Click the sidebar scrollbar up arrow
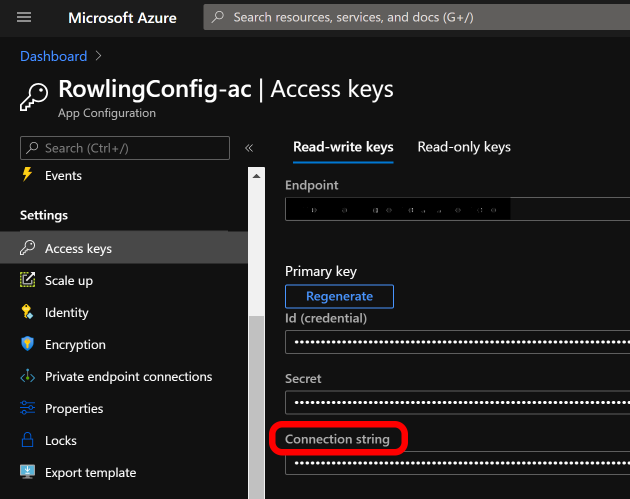Screen dimensions: 630x499 pyautogui.click(x=256, y=176)
